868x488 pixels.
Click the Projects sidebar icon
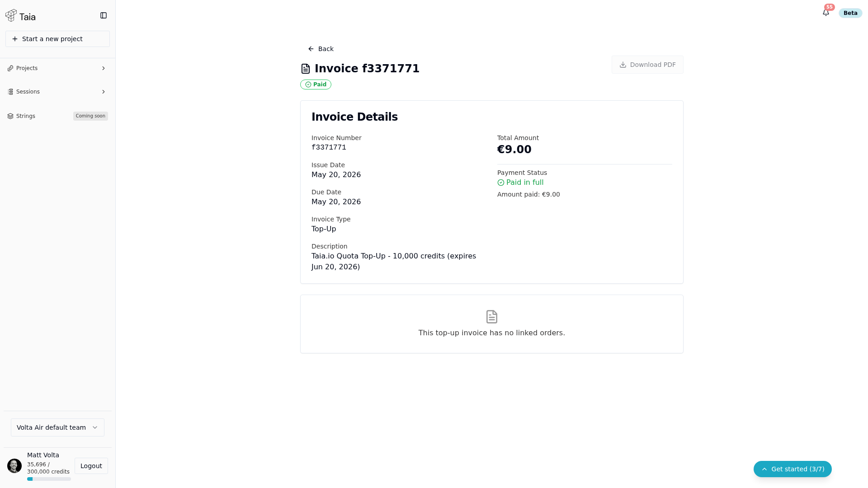point(10,68)
